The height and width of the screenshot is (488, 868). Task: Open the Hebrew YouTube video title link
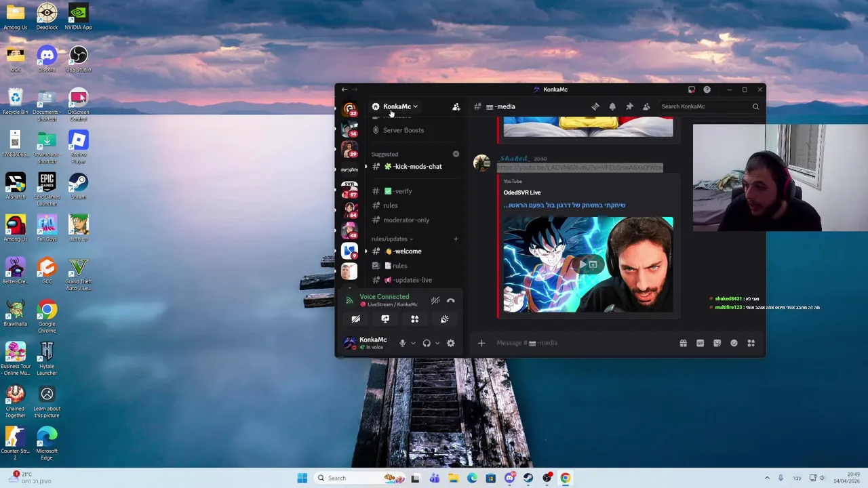click(564, 205)
